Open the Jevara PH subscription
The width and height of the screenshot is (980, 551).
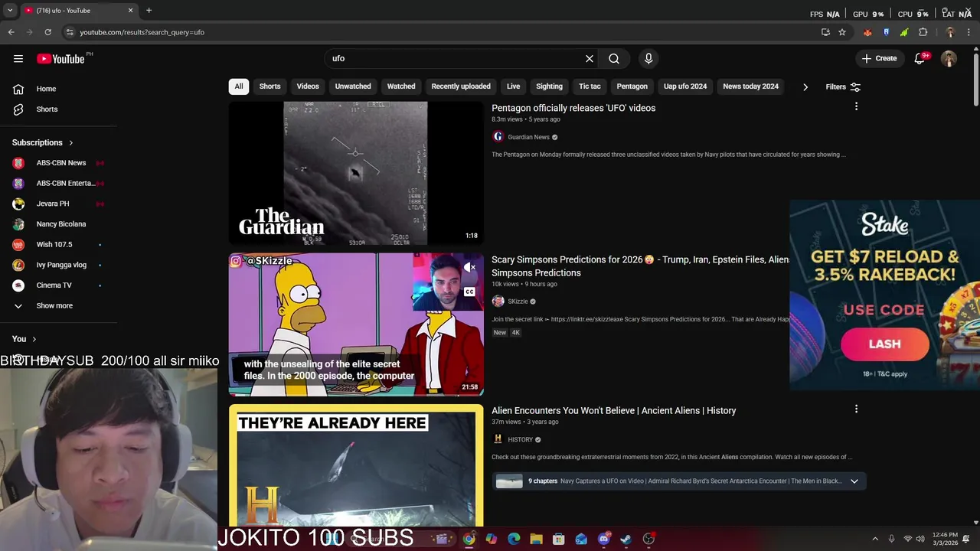pos(58,204)
